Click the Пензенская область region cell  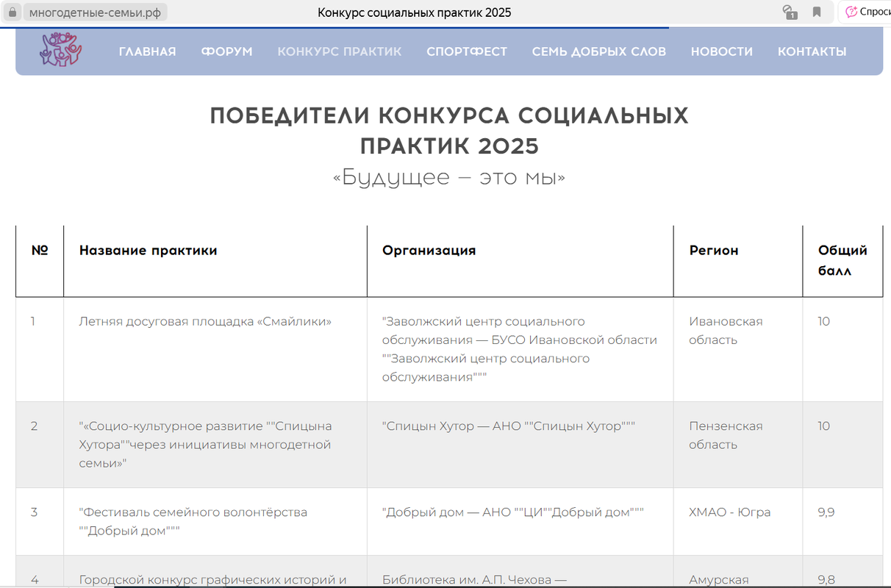pos(725,435)
